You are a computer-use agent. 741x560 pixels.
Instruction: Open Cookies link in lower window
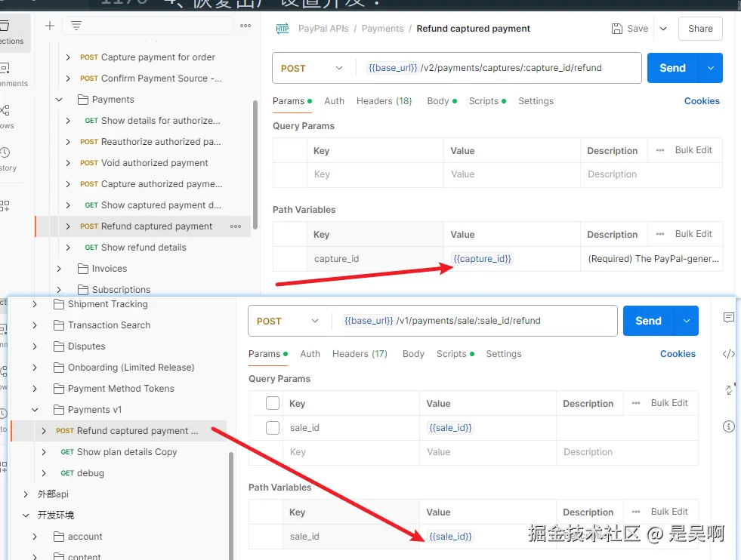pyautogui.click(x=678, y=354)
